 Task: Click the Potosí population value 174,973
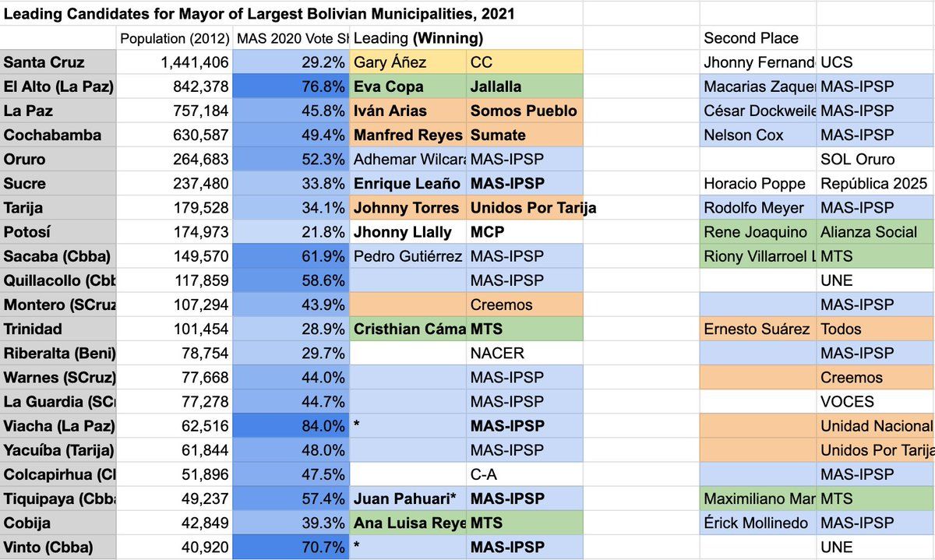pyautogui.click(x=175, y=231)
